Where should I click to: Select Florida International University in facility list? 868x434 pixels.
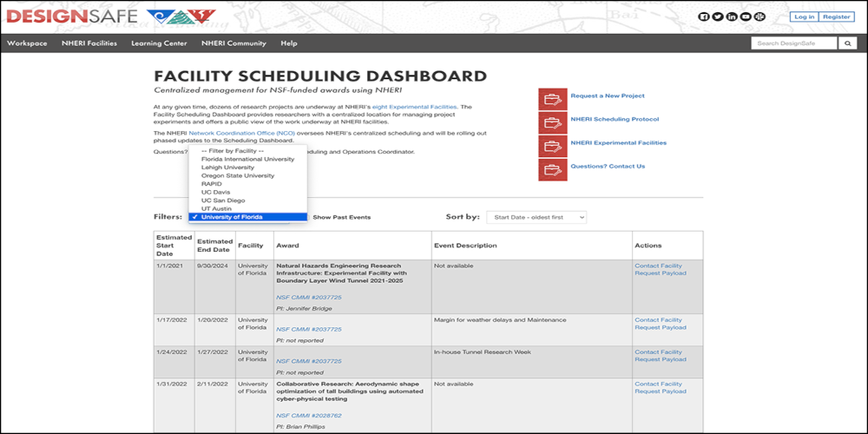point(247,159)
